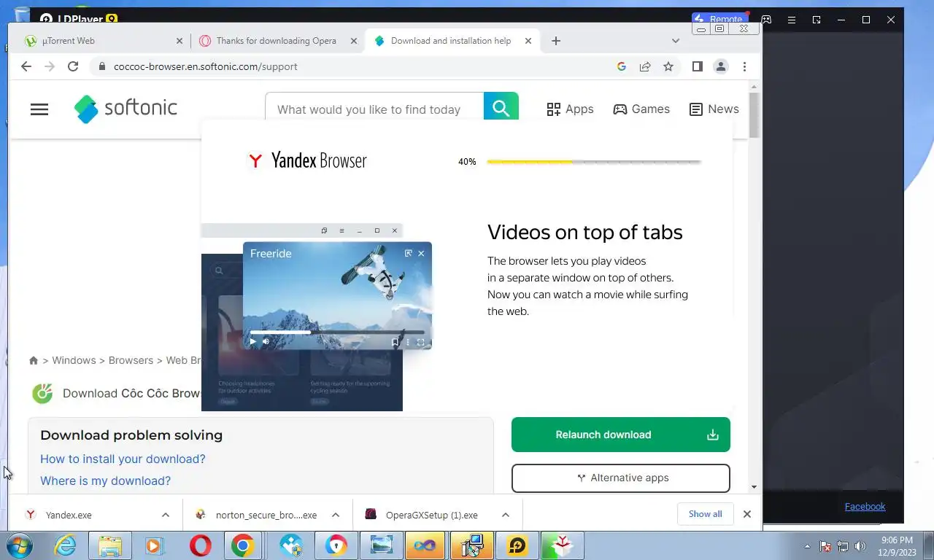This screenshot has width=934, height=560.
Task: Open Chrome side panel
Action: 697,66
